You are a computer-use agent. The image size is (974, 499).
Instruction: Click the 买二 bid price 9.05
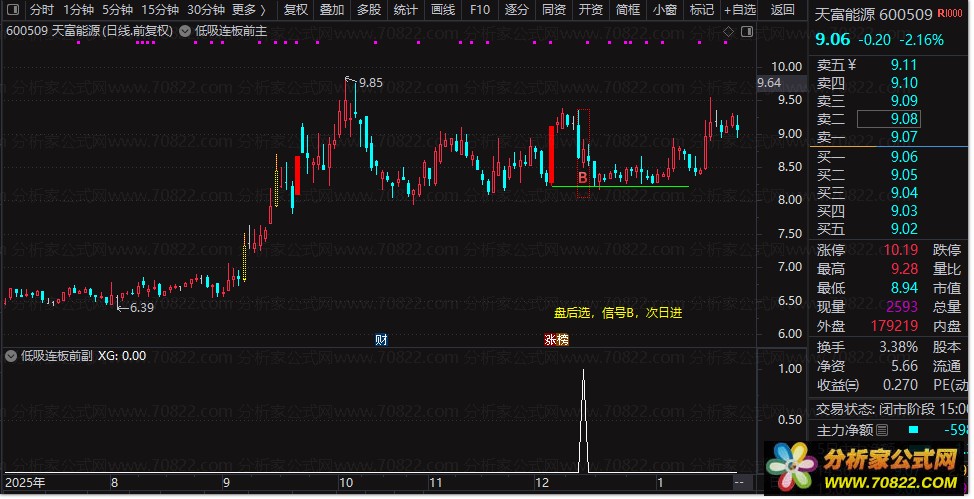point(903,175)
